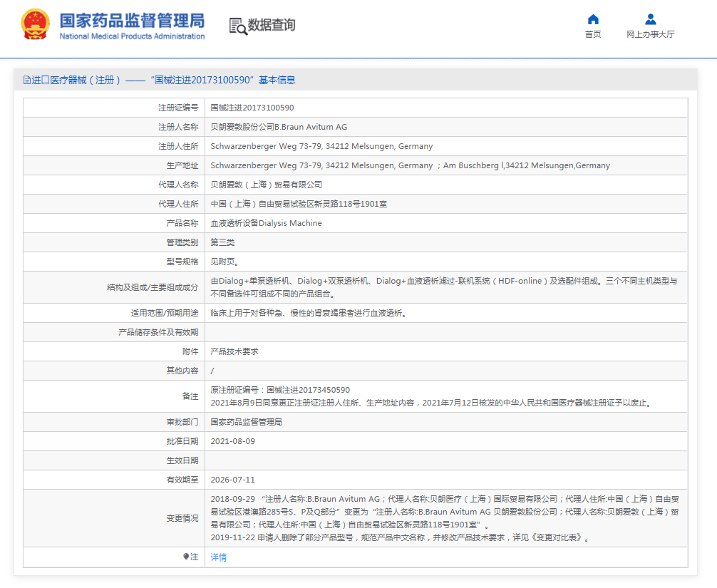Image resolution: width=717 pixels, height=588 pixels.
Task: Go to 首页 via its text label
Action: click(593, 34)
